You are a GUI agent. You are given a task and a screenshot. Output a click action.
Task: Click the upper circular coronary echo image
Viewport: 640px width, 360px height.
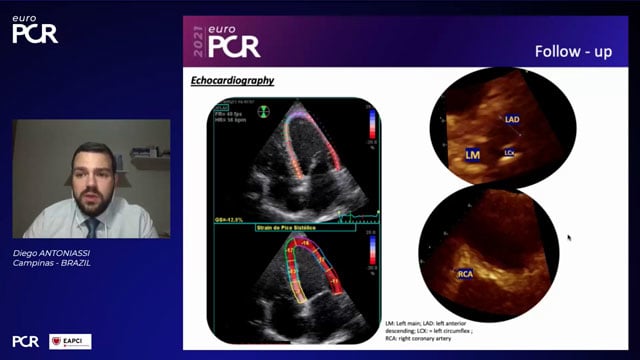point(503,127)
